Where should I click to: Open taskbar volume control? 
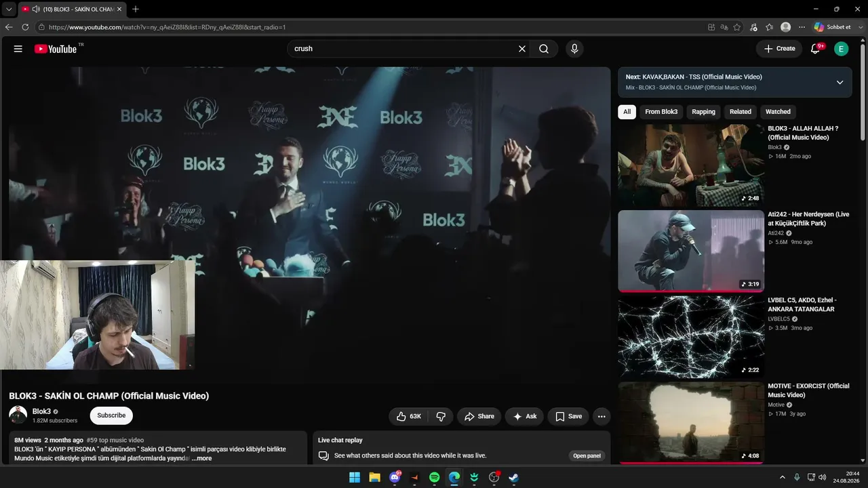tap(822, 477)
